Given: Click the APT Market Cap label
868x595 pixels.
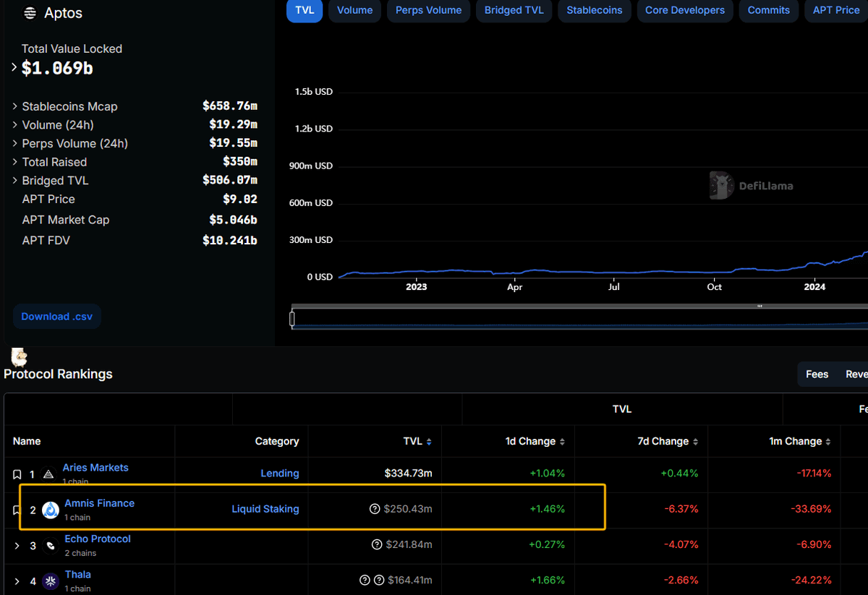Looking at the screenshot, I should [x=66, y=220].
